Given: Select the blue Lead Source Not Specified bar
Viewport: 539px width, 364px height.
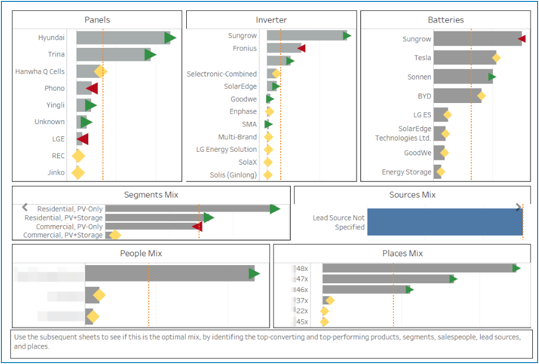Looking at the screenshot, I should pyautogui.click(x=445, y=222).
